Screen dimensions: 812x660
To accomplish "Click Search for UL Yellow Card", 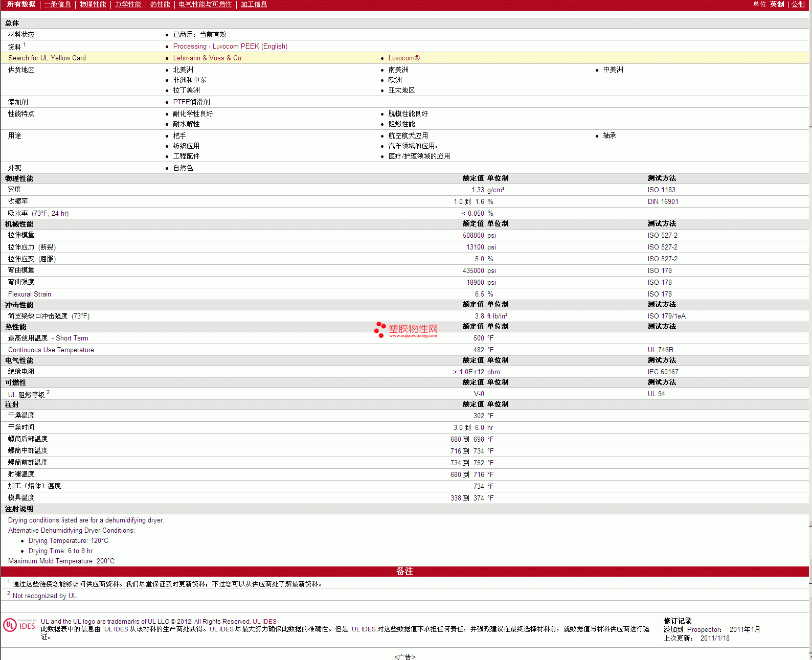I will 47,58.
